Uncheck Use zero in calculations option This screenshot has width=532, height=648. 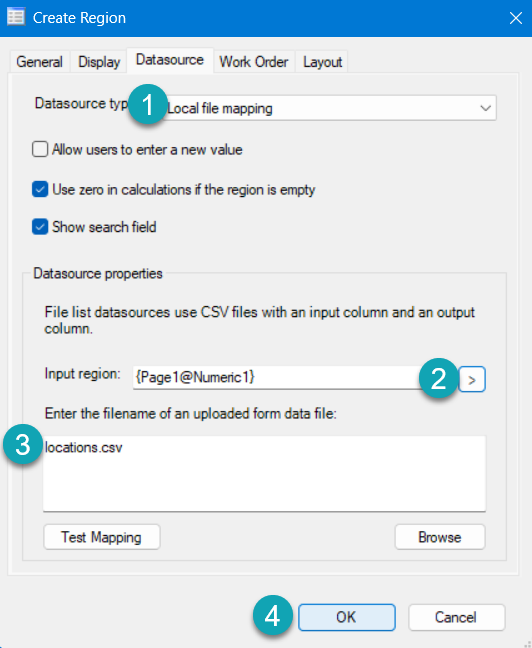tap(40, 190)
